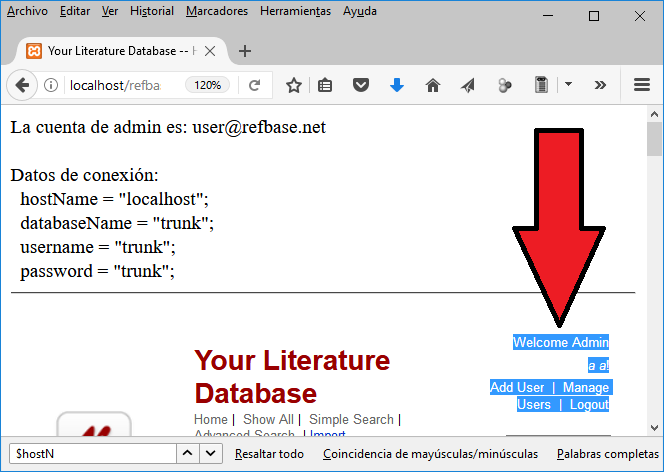Maximize the browser window
664x472 pixels.
(594, 16)
